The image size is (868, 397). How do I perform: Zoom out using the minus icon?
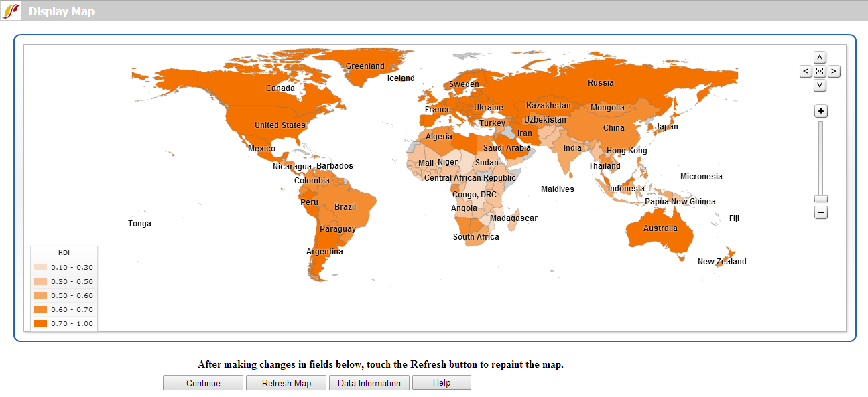[820, 212]
